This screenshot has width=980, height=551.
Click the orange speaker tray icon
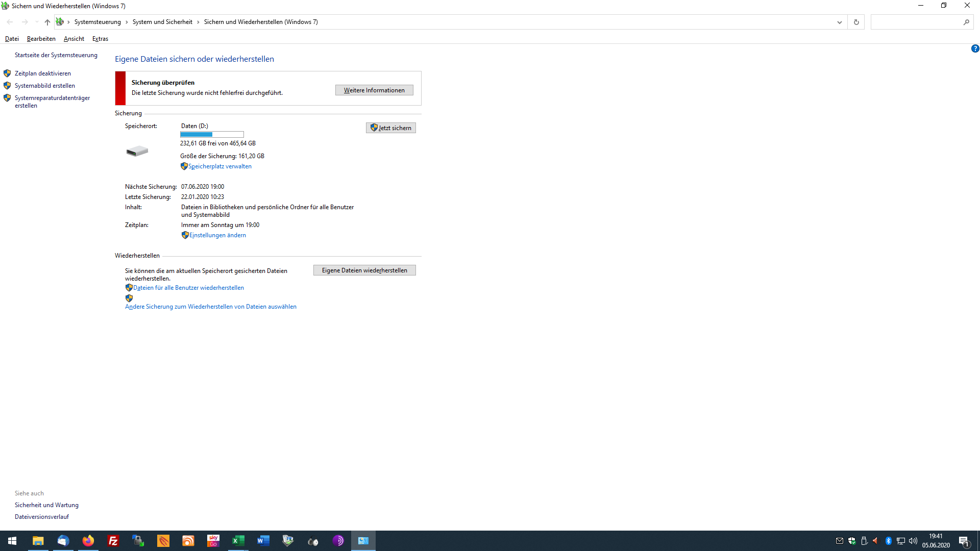point(875,541)
